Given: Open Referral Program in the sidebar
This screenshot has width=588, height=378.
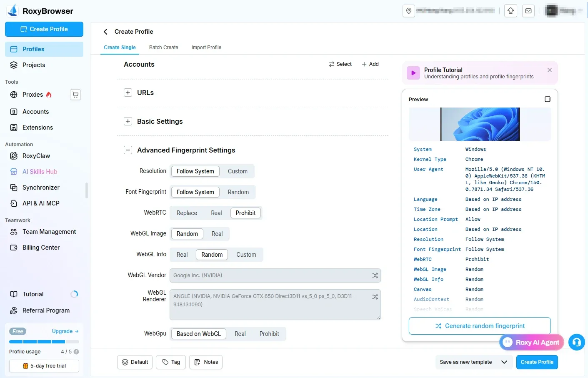Looking at the screenshot, I should click(44, 310).
